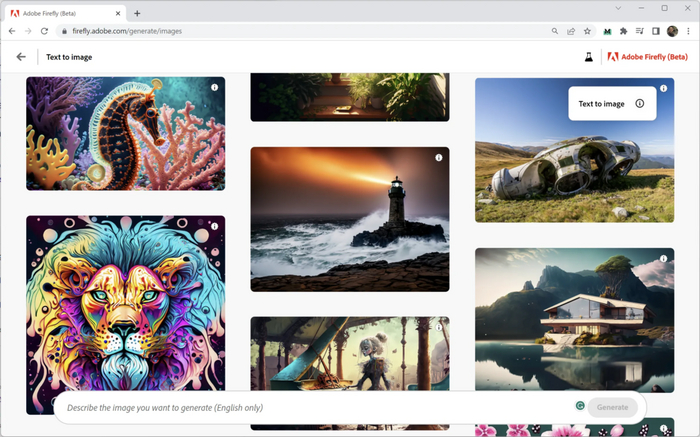Open the Chrome three-dot menu

[688, 31]
